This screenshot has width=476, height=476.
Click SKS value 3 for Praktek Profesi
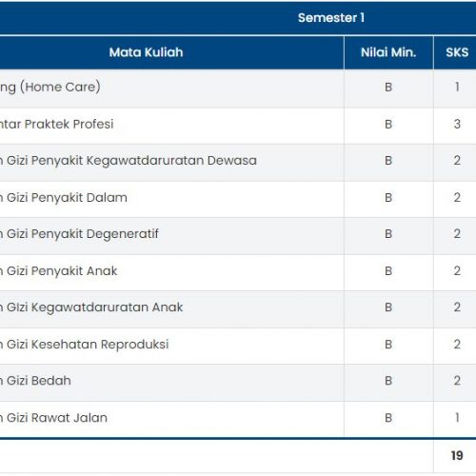coord(457,124)
